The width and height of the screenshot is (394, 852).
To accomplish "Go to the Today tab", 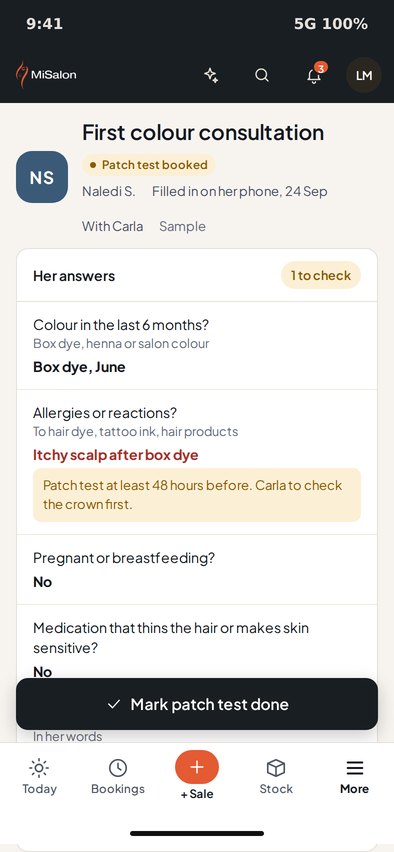I will pyautogui.click(x=39, y=778).
